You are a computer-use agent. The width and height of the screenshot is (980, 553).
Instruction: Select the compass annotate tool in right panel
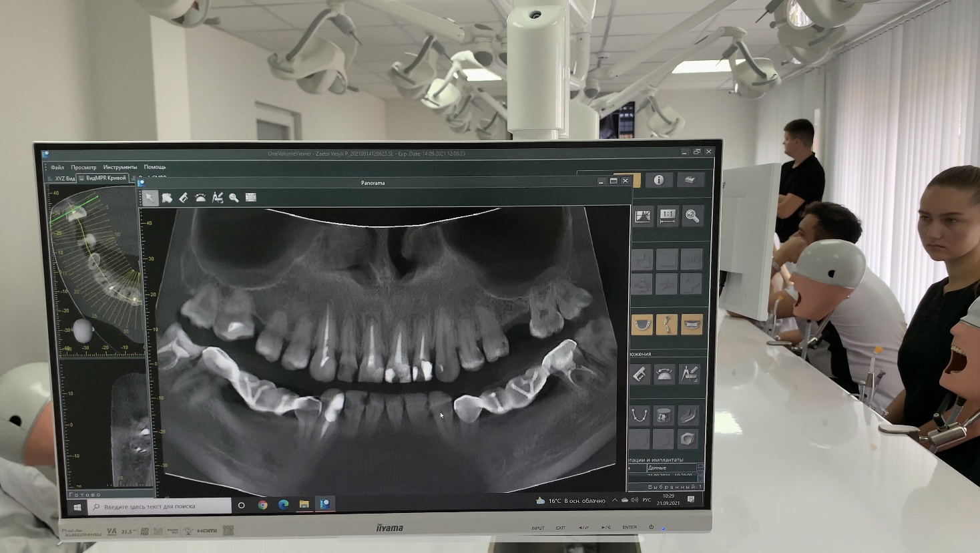point(689,374)
